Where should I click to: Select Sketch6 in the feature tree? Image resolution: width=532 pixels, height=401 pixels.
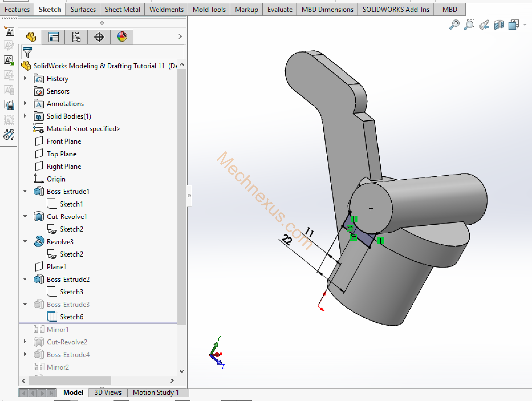(x=71, y=317)
